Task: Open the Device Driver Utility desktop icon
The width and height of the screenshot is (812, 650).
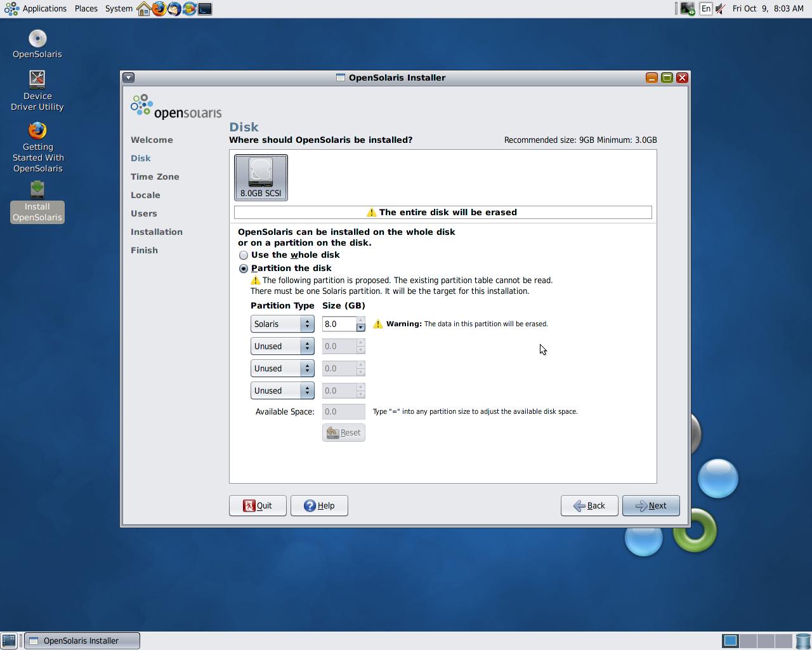Action: pos(37,90)
